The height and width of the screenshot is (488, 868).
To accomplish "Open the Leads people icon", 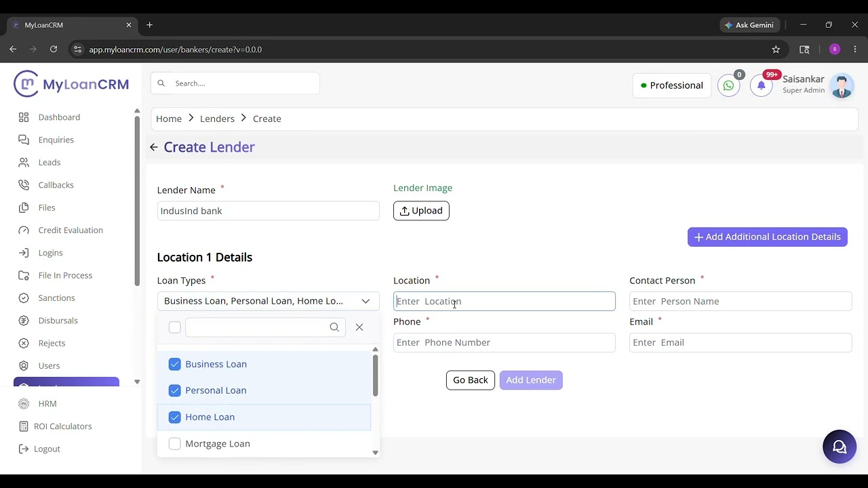I will click(x=24, y=163).
